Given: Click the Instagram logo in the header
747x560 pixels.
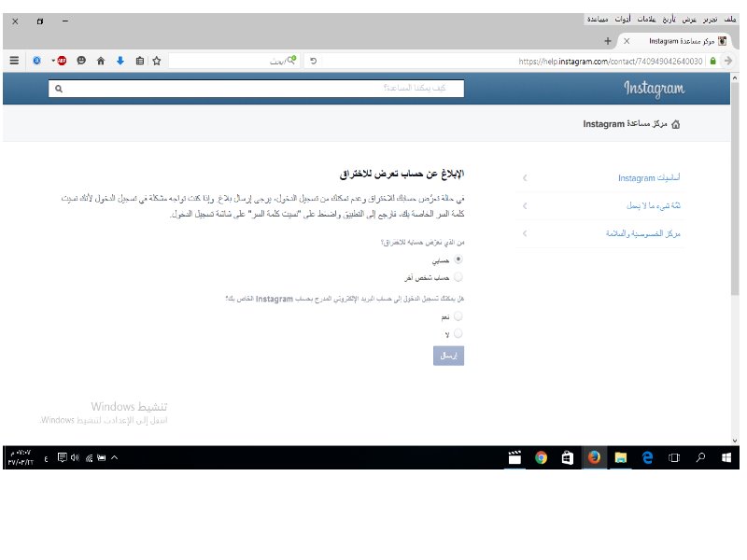Looking at the screenshot, I should [x=655, y=88].
